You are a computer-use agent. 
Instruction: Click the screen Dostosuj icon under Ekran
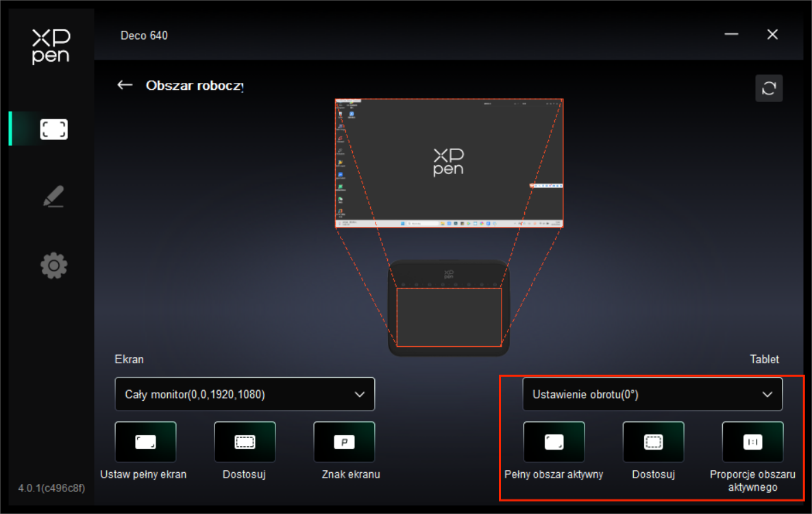[x=245, y=442]
